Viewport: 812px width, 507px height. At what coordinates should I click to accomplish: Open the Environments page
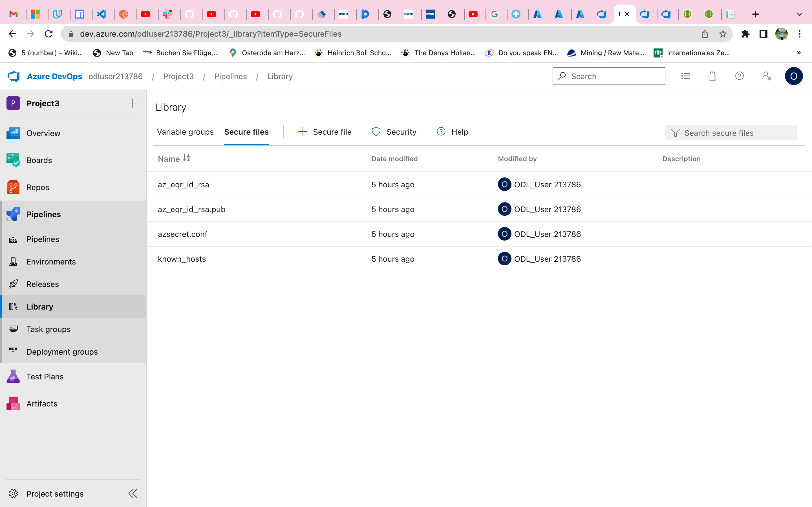pyautogui.click(x=51, y=262)
